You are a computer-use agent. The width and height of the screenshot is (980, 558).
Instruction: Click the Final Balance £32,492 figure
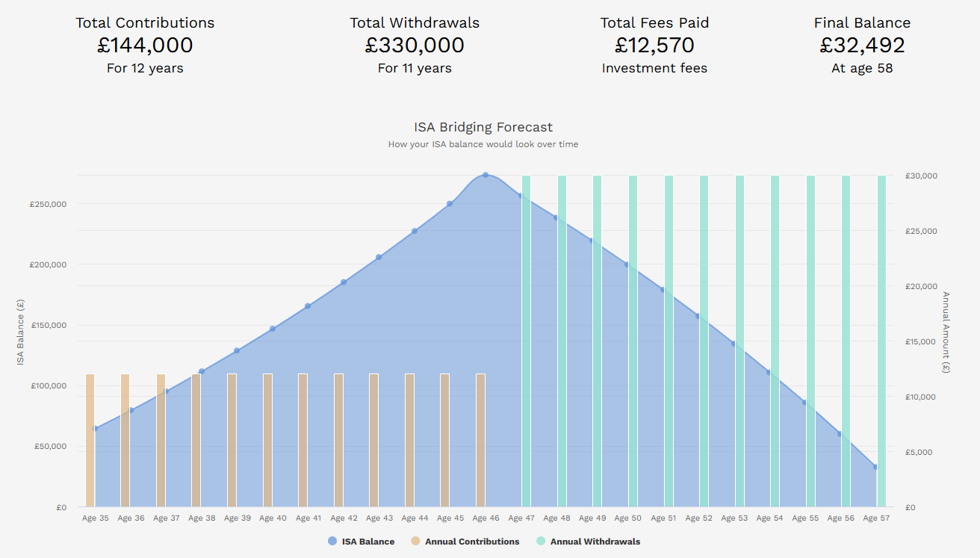coord(862,46)
